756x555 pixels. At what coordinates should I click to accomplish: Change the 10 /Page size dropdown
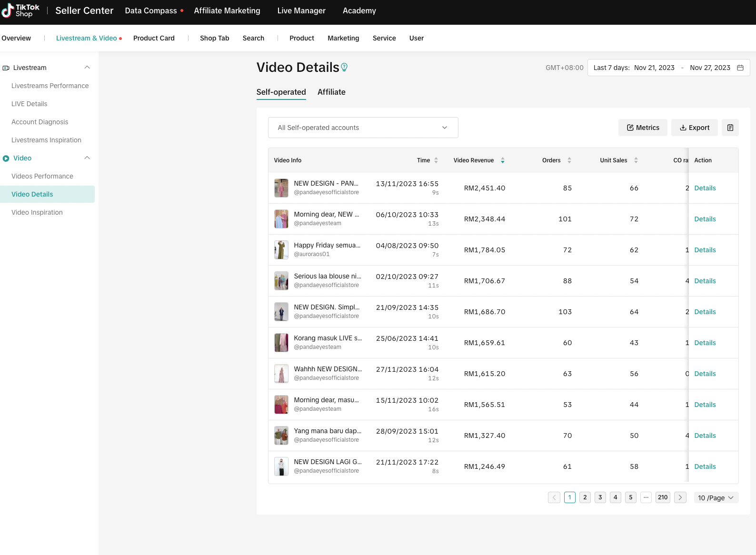pos(716,497)
